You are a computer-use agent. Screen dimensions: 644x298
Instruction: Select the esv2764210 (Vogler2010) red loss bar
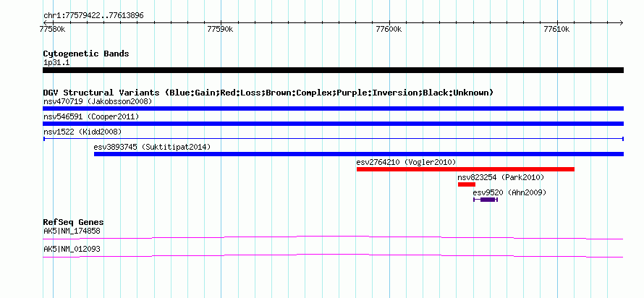[x=465, y=169]
